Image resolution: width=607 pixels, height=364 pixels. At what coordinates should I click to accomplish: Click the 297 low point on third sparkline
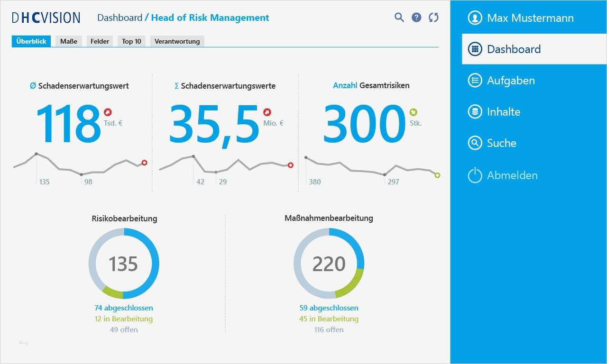385,174
